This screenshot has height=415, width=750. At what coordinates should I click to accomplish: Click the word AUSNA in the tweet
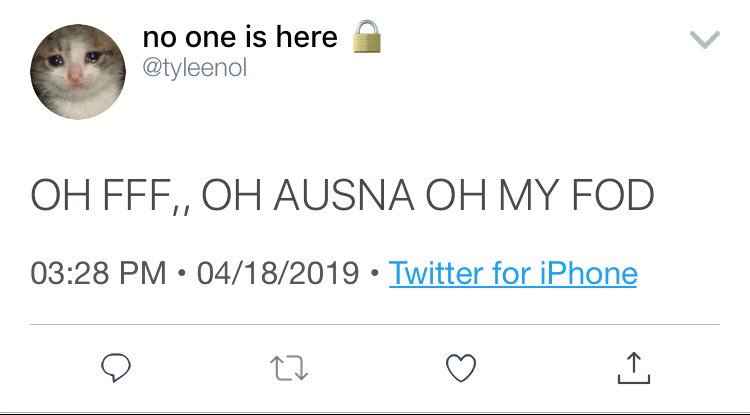pos(343,195)
